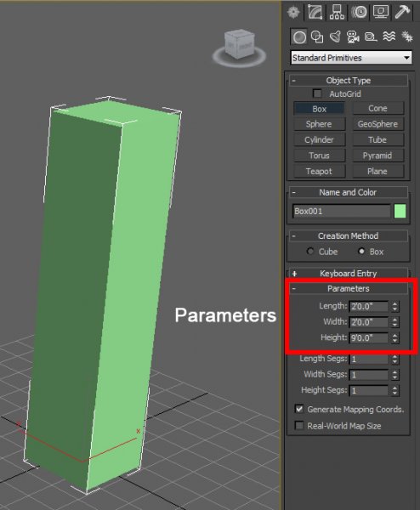
Task: Collapse the Parameters rollout
Action: (x=348, y=288)
